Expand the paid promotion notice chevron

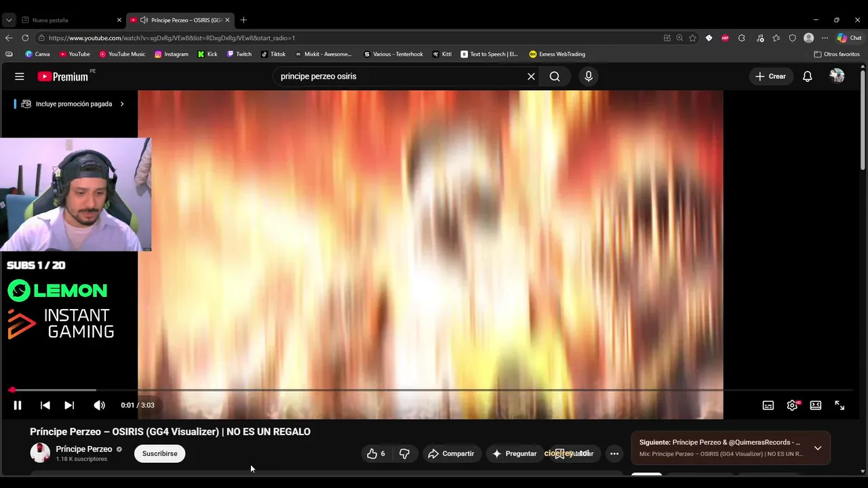coord(122,104)
